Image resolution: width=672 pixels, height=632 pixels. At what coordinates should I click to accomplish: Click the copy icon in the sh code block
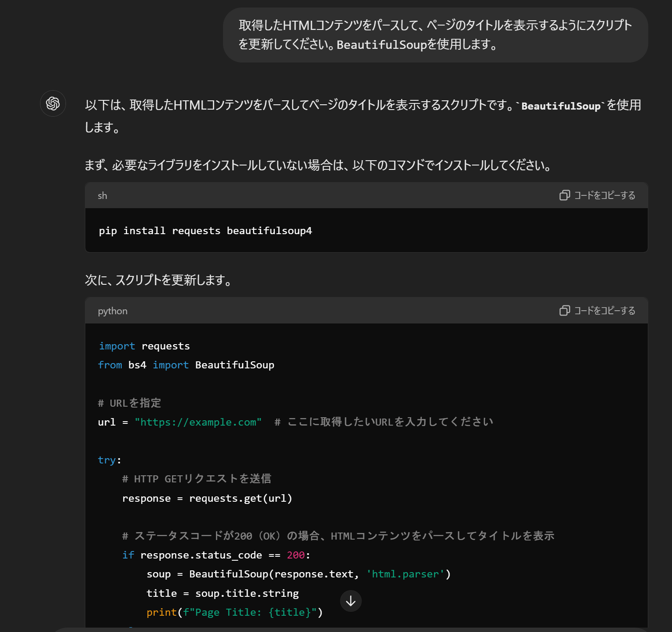564,195
